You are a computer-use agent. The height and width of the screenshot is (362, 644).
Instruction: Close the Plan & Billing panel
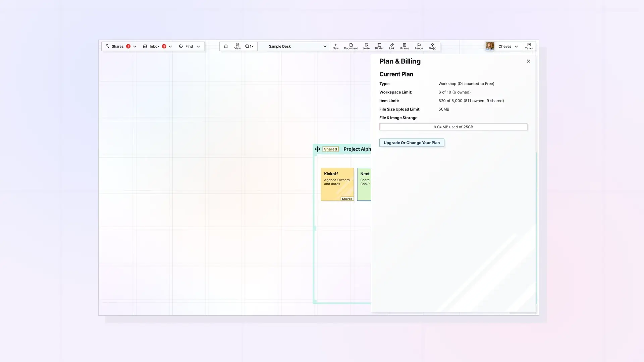point(528,61)
